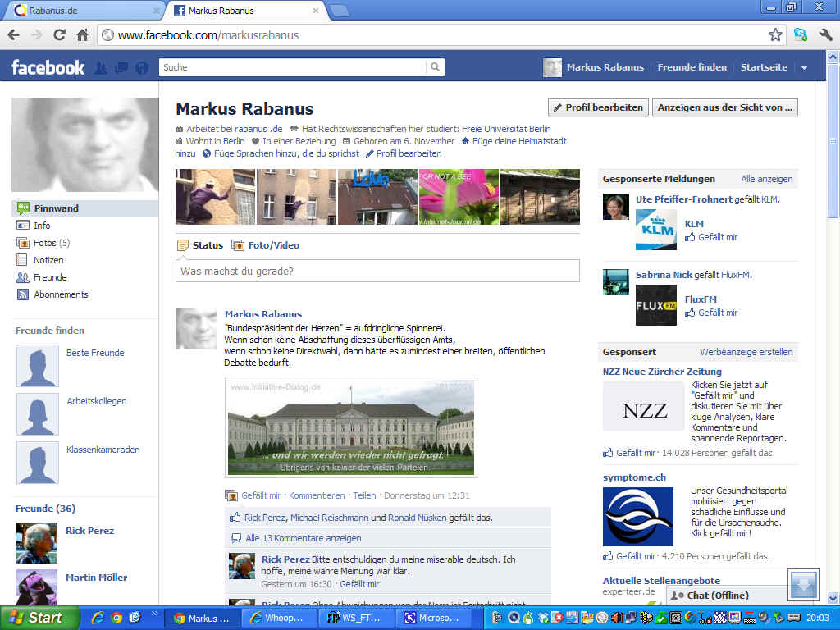Click the symptome.ch logo image
The image size is (840, 630).
[x=637, y=517]
